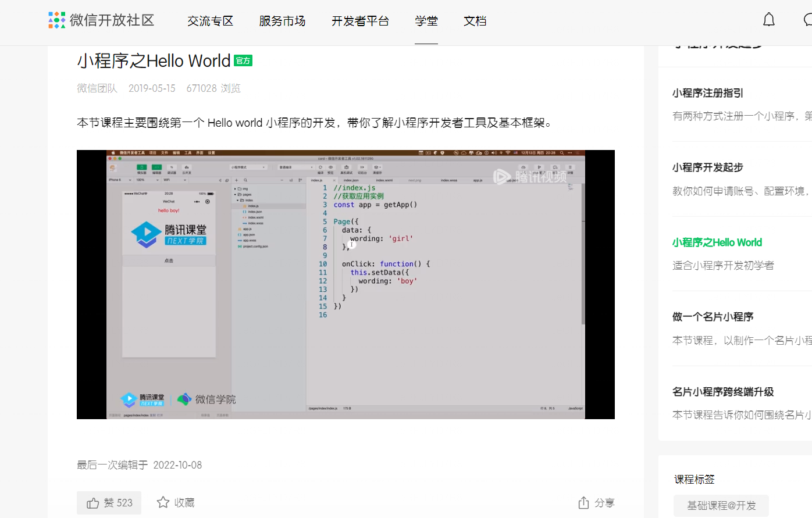Play the Hello World course video
This screenshot has width=812, height=518.
tap(346, 284)
